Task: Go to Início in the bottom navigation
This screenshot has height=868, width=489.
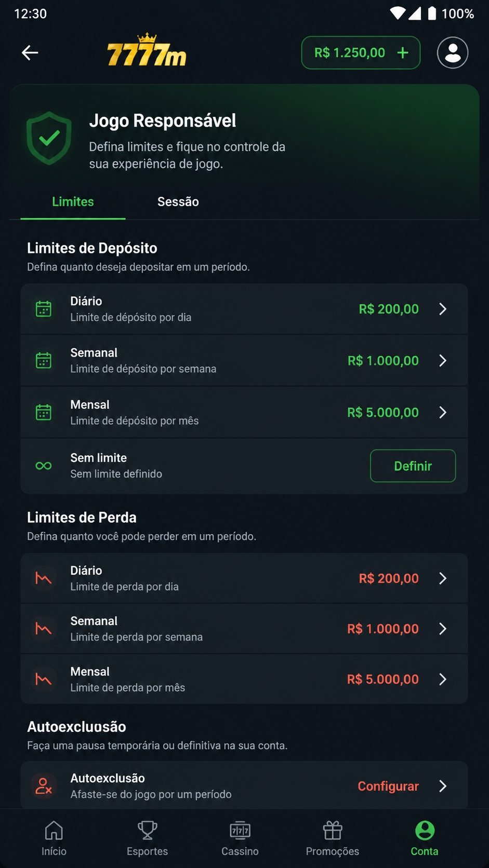Action: (54, 838)
